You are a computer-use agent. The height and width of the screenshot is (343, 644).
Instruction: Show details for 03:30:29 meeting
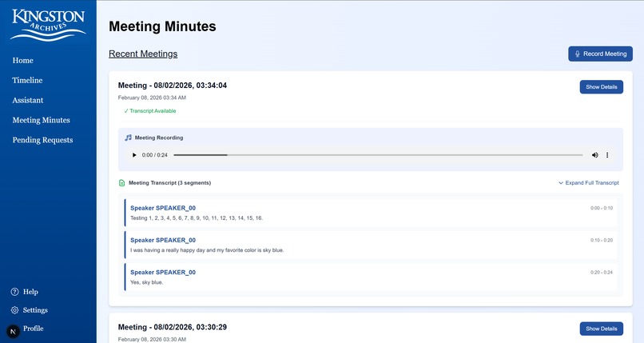pyautogui.click(x=602, y=329)
